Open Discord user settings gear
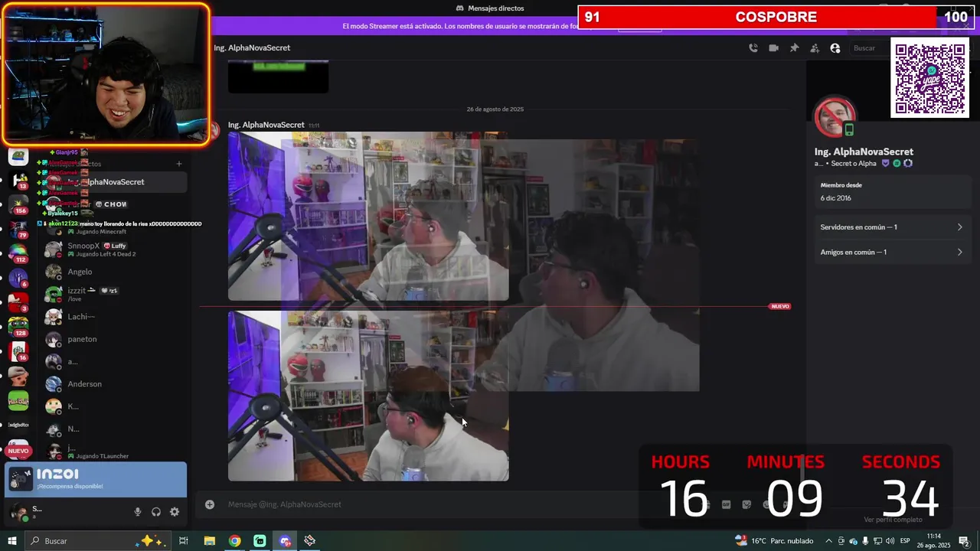 click(175, 512)
